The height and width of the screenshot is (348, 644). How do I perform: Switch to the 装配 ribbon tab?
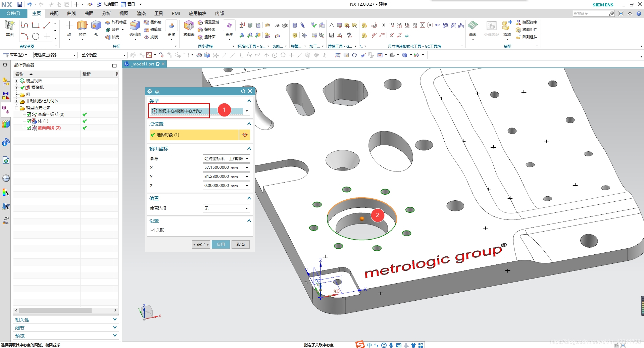[x=54, y=13]
